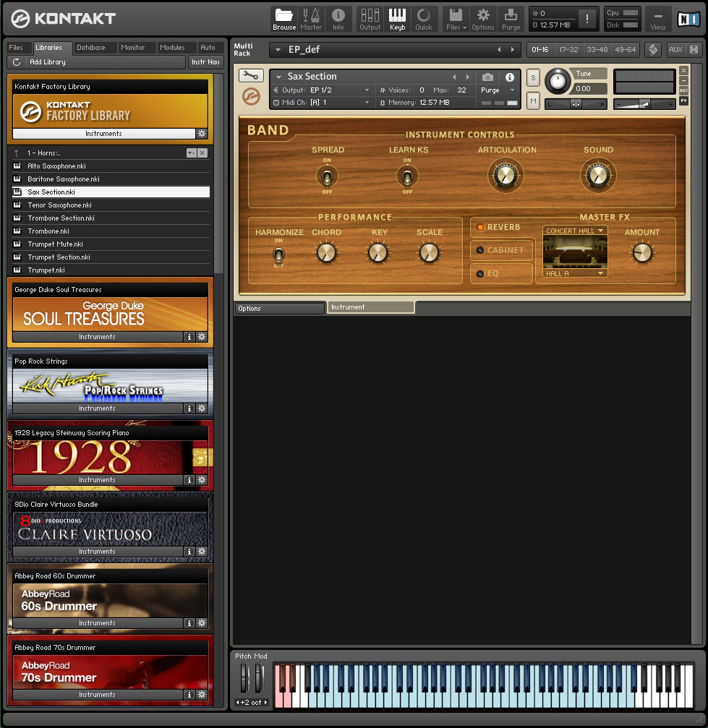Open the Options gear dialog
The width and height of the screenshot is (708, 728).
tap(483, 19)
